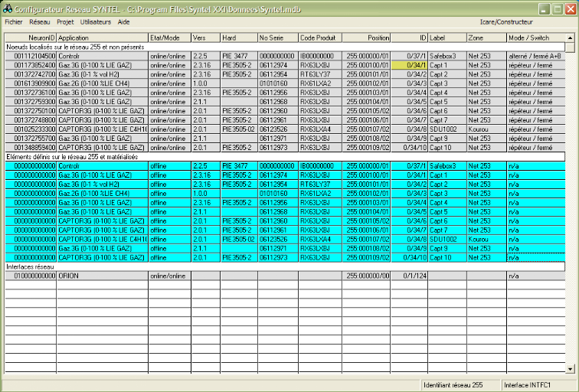Click the Code Produit column header
The height and width of the screenshot is (392, 579).
coord(319,37)
